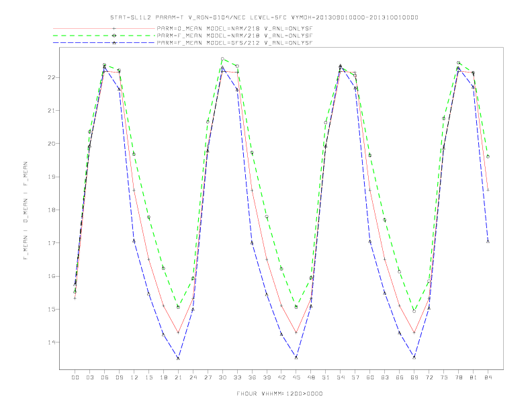Image resolution: width=532 pixels, height=411 pixels.
Task: Click y-axis tick label 22
Action: click(52, 77)
